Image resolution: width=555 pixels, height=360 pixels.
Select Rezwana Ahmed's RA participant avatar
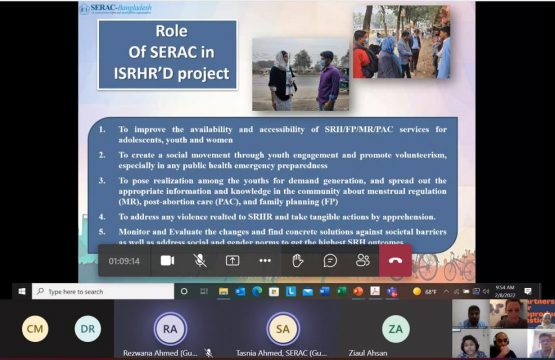170,329
